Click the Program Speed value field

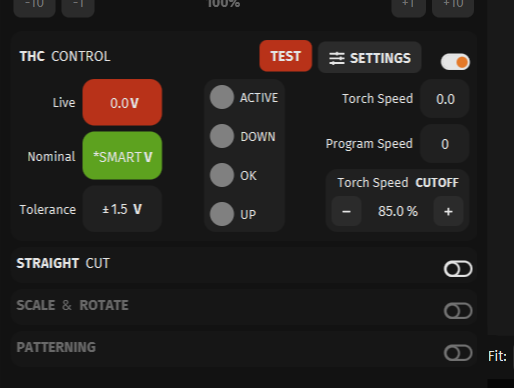pyautogui.click(x=445, y=144)
